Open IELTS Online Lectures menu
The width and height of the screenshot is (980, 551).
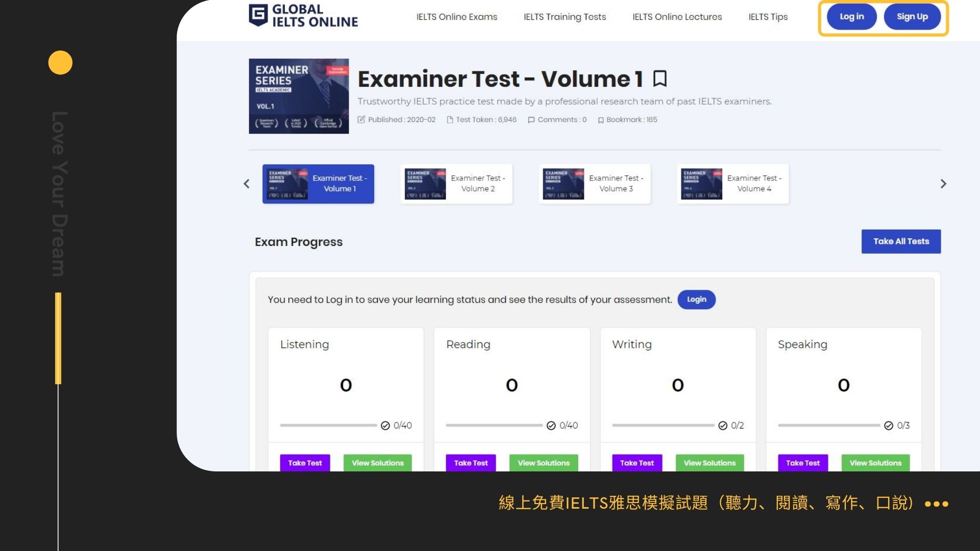(677, 17)
